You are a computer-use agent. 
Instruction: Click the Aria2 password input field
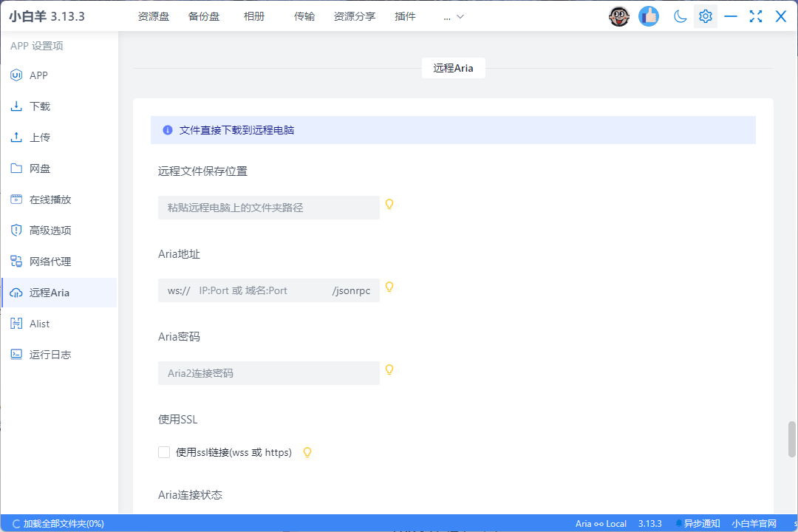pos(268,372)
